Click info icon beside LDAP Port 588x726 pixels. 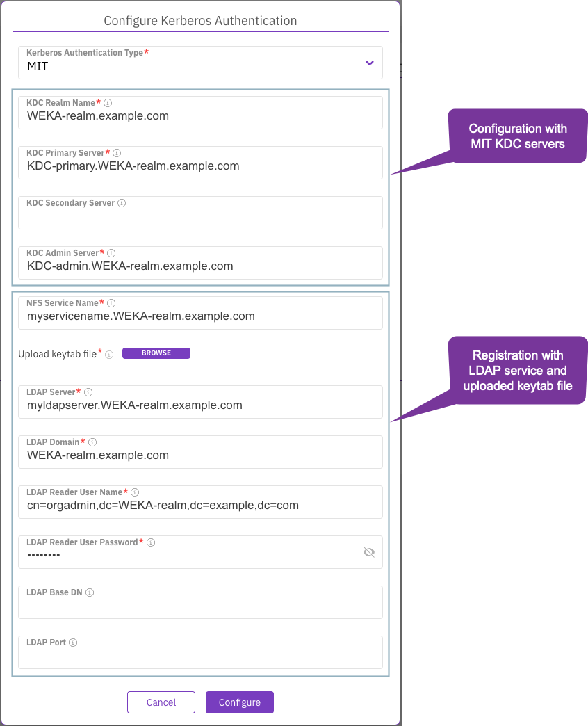coord(73,643)
